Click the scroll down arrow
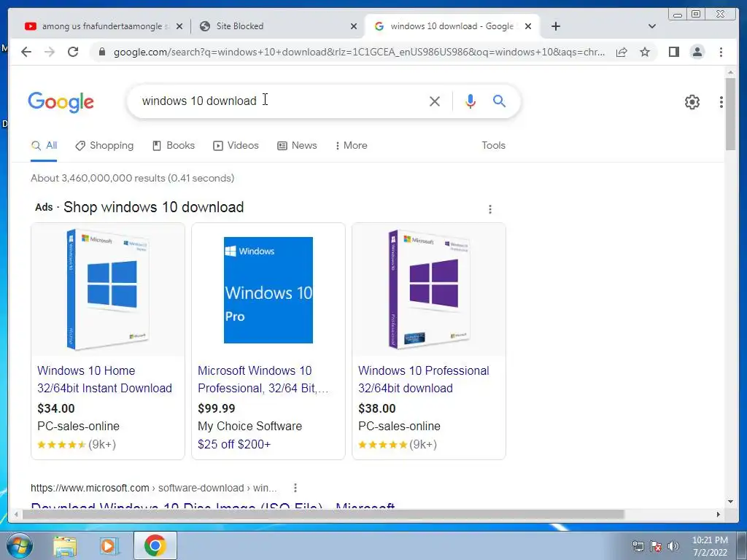747x560 pixels. click(x=730, y=502)
